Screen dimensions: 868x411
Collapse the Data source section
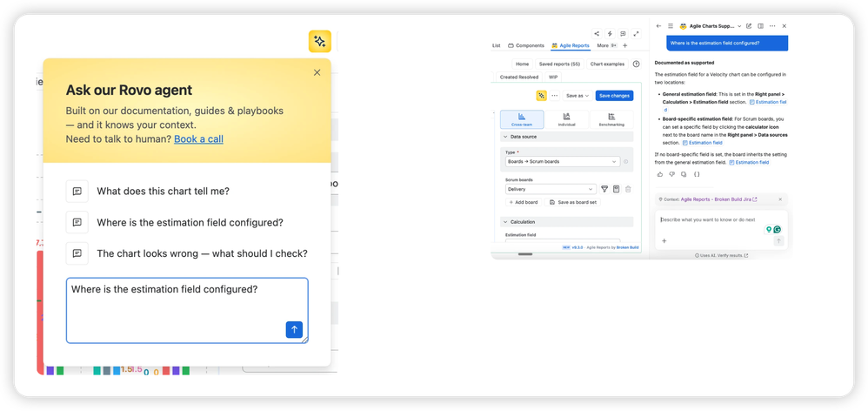tap(567, 137)
